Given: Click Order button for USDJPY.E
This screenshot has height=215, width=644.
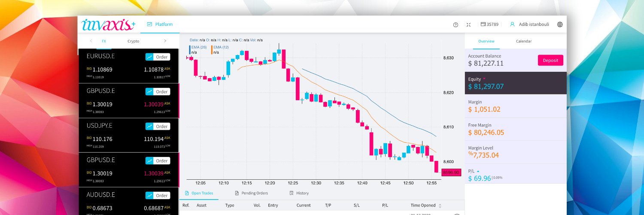Looking at the screenshot, I should coord(158,126).
